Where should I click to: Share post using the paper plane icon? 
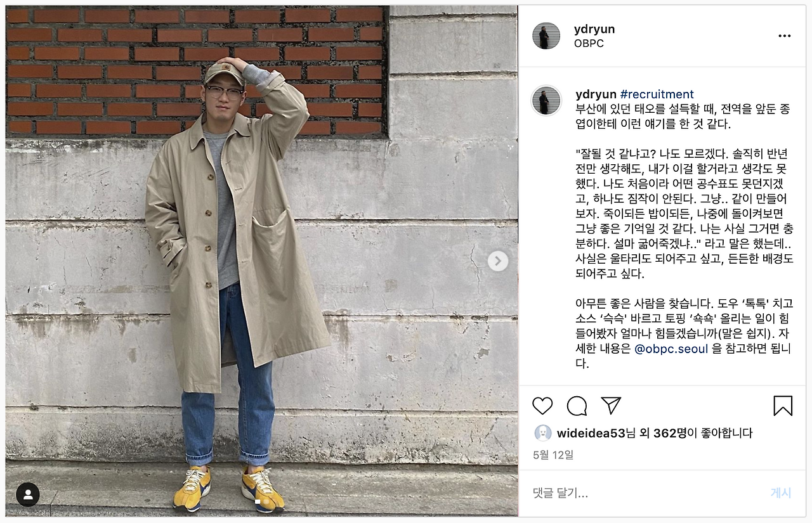611,406
